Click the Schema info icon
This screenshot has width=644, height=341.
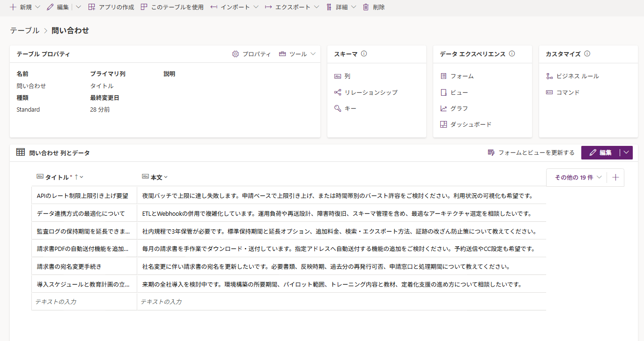click(x=364, y=54)
